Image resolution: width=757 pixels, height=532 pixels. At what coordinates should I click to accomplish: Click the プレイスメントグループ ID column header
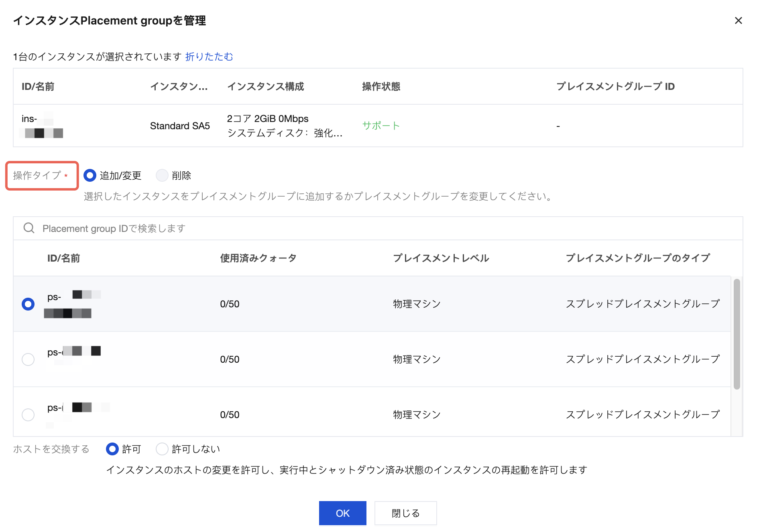pos(615,86)
